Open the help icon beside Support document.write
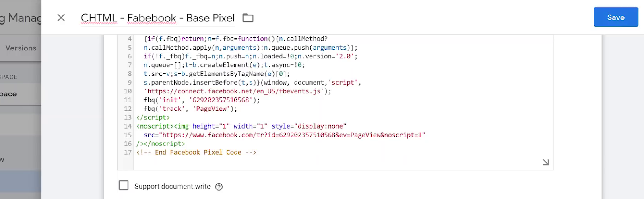This screenshot has width=644, height=199. [x=219, y=187]
